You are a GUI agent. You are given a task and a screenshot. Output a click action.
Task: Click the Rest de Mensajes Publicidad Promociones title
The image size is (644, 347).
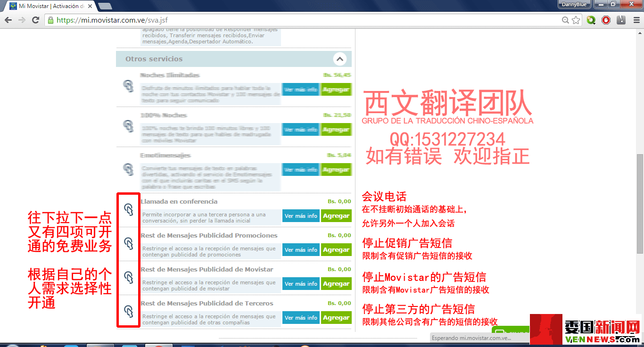209,235
